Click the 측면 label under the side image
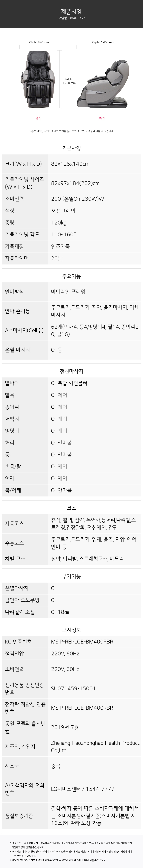Viewport: 143px width, 868px height. [x=101, y=118]
